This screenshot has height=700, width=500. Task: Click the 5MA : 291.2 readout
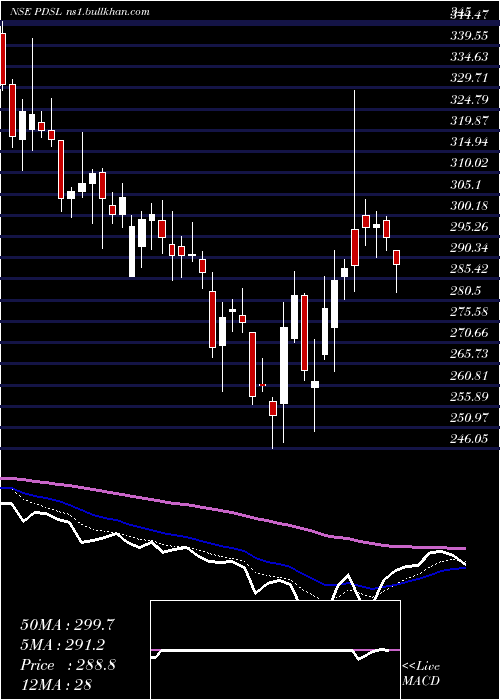[x=63, y=645]
